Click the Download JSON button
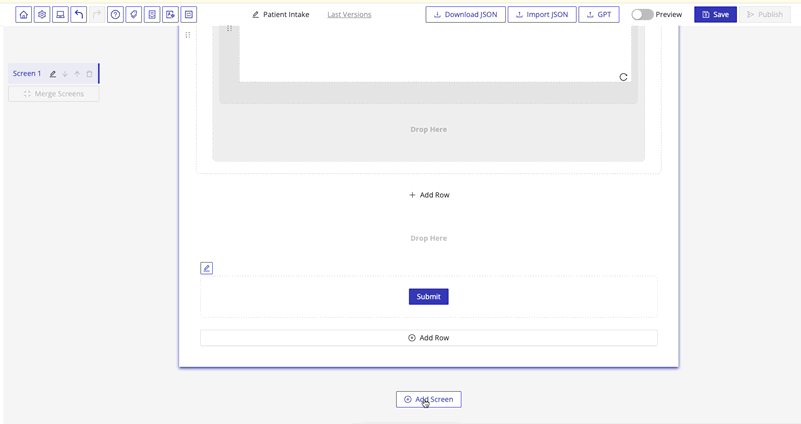The image size is (801, 424). pyautogui.click(x=465, y=15)
